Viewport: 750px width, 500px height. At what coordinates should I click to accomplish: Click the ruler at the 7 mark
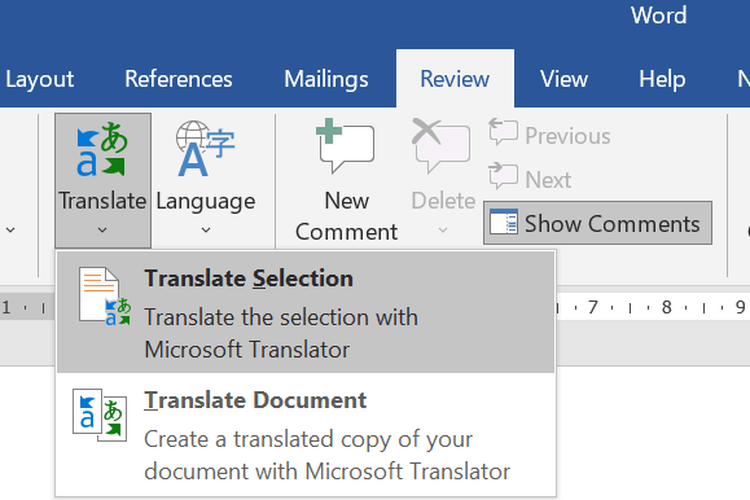[593, 307]
